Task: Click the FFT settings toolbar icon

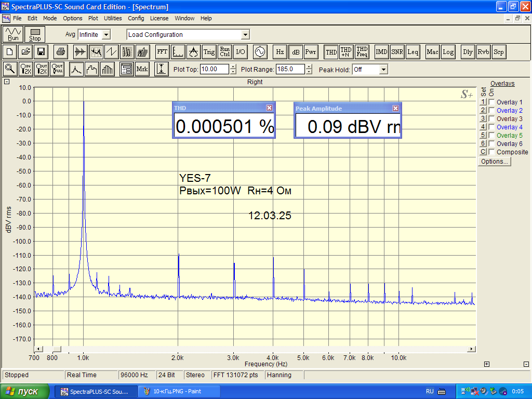Action: point(162,52)
